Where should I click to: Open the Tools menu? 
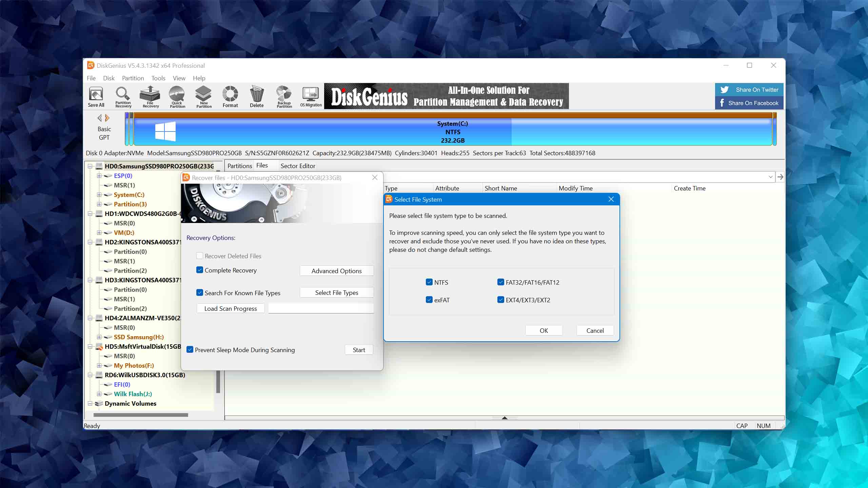click(x=158, y=78)
